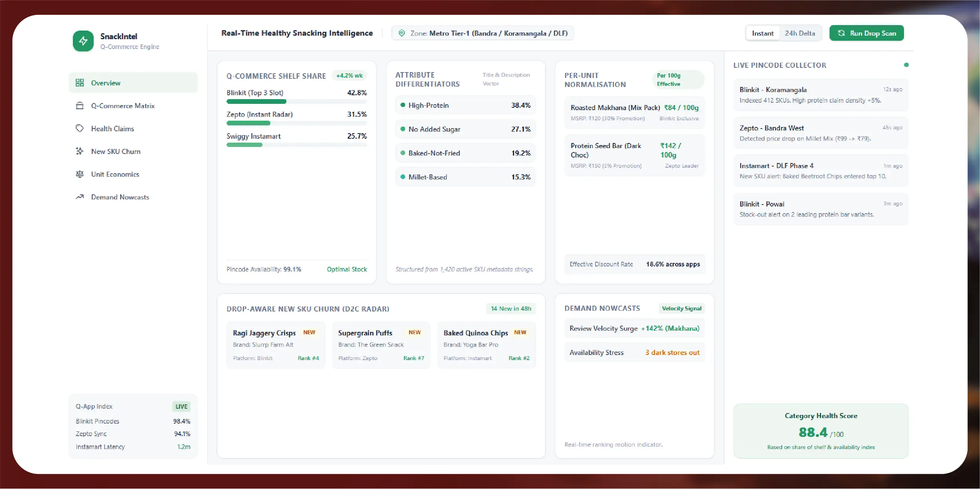The width and height of the screenshot is (980, 489).
Task: Click the LIVE badge in Q-App Index
Action: pos(181,406)
